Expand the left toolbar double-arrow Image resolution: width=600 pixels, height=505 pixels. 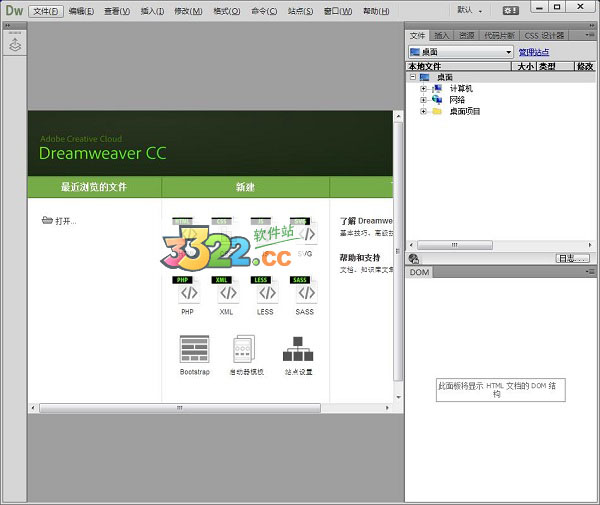point(8,26)
